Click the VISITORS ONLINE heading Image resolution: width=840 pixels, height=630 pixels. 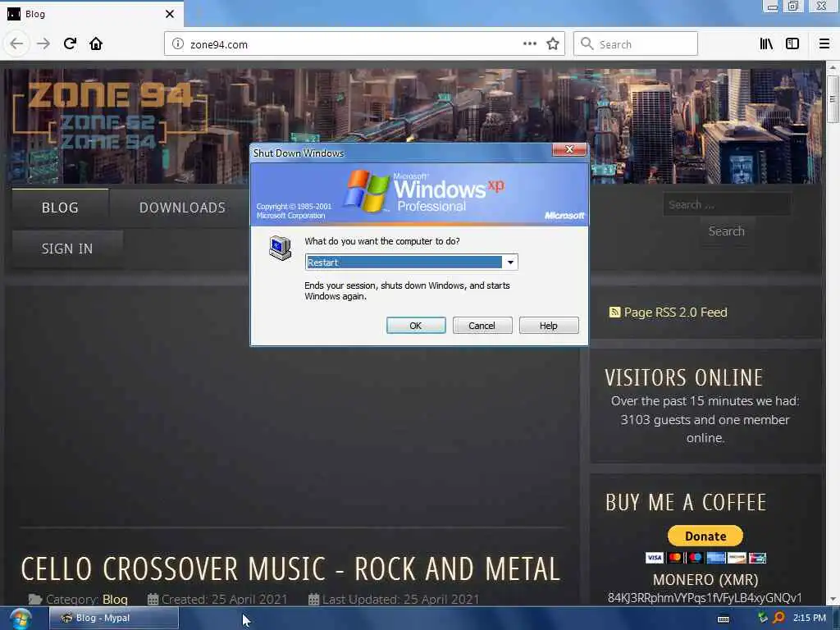pos(683,377)
